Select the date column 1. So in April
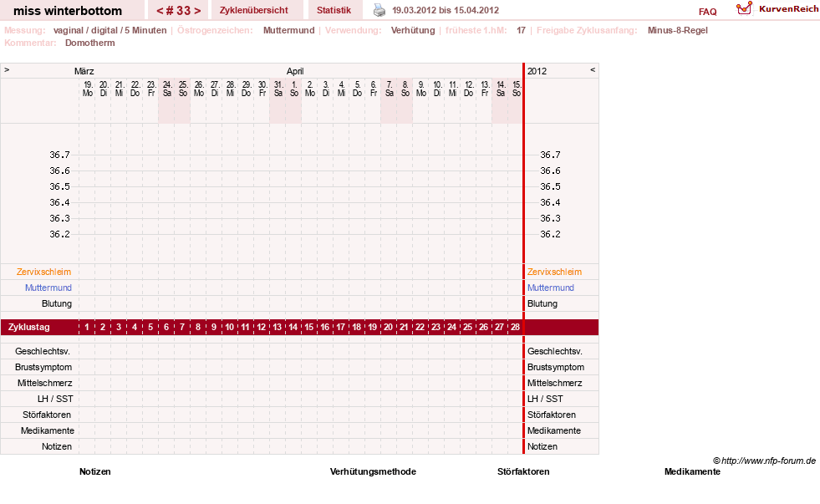This screenshot has height=504, width=820. [x=294, y=89]
